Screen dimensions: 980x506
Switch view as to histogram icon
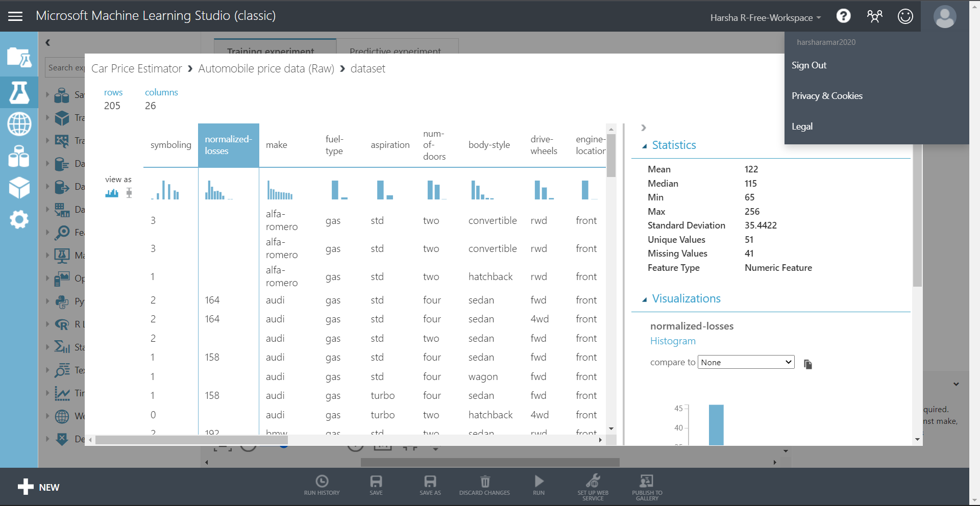[112, 193]
